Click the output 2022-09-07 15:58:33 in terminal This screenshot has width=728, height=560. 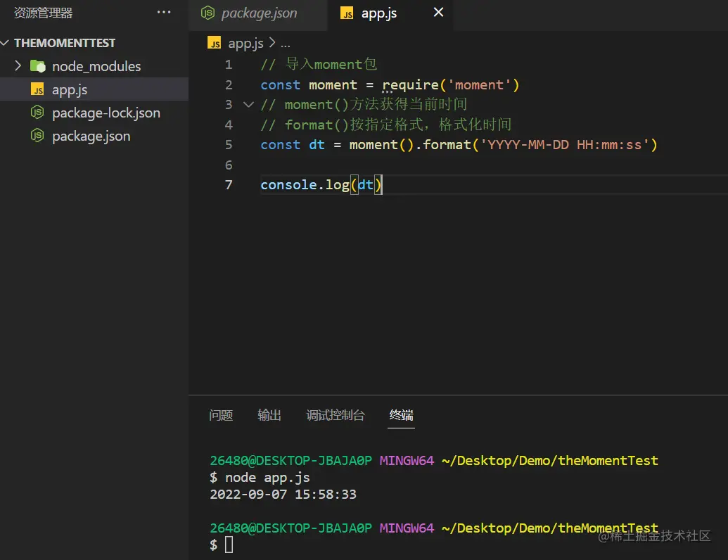tap(283, 495)
